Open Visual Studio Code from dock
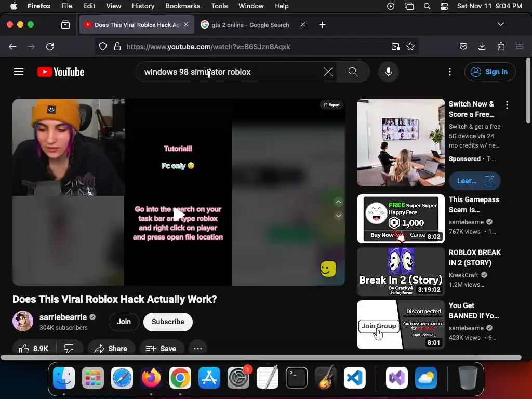The width and height of the screenshot is (532, 399). [354, 378]
